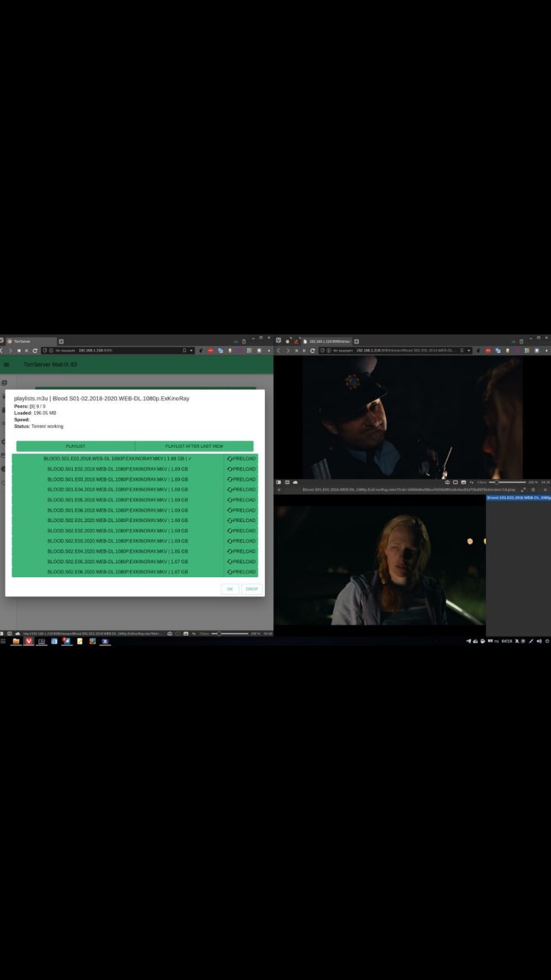The height and width of the screenshot is (980, 551).
Task: Click page tiling icon in right status bar
Action: (x=455, y=482)
